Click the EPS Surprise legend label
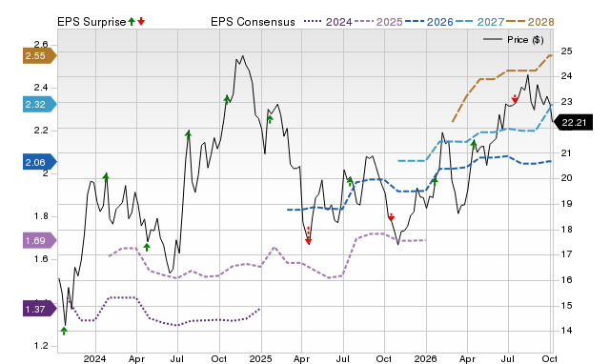610x364 pixels. (x=91, y=22)
